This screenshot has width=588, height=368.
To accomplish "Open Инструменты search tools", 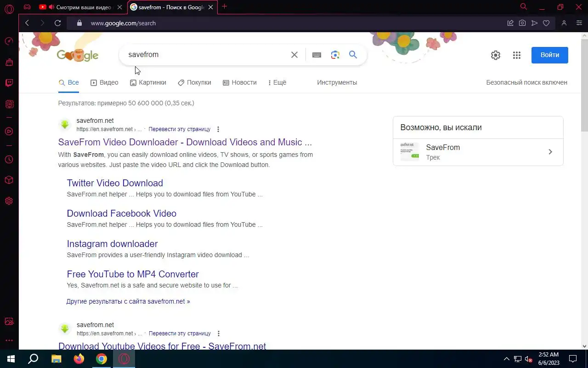I will pos(337,82).
